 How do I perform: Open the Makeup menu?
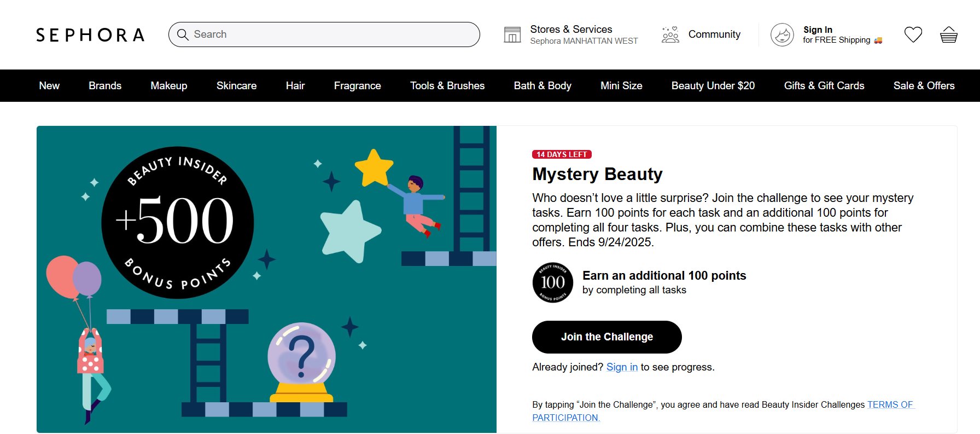click(169, 86)
